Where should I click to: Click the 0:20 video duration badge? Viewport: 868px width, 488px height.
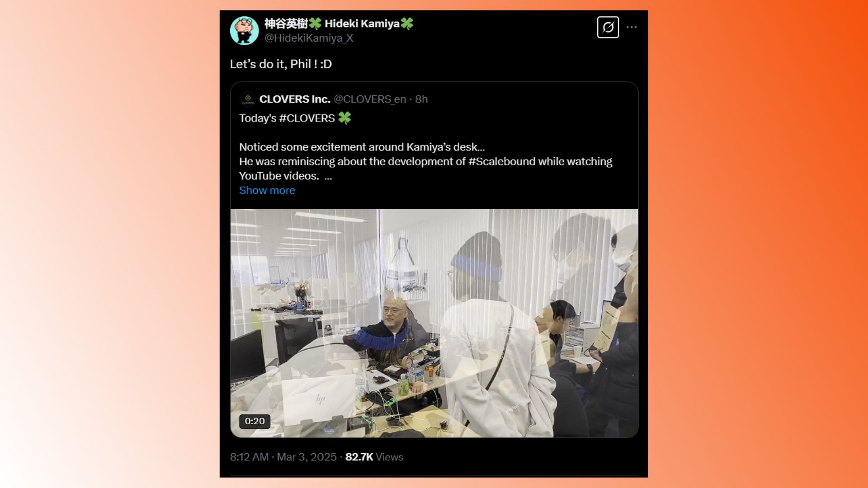255,421
